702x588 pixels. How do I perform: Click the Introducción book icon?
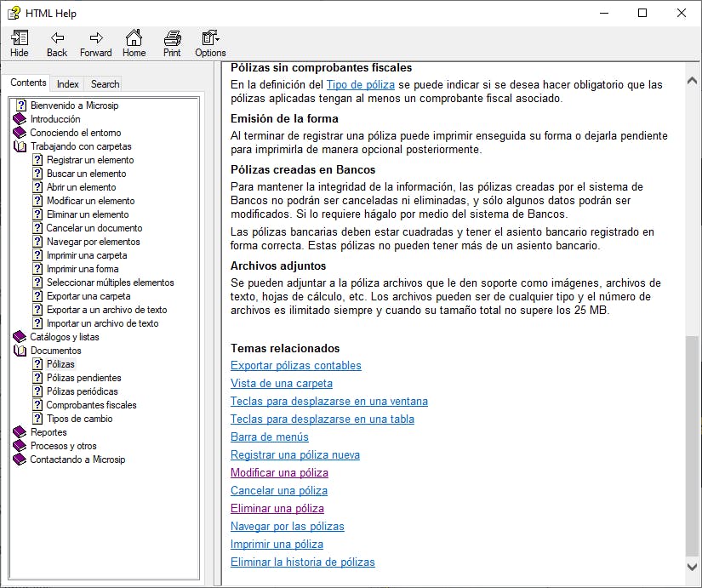20,119
